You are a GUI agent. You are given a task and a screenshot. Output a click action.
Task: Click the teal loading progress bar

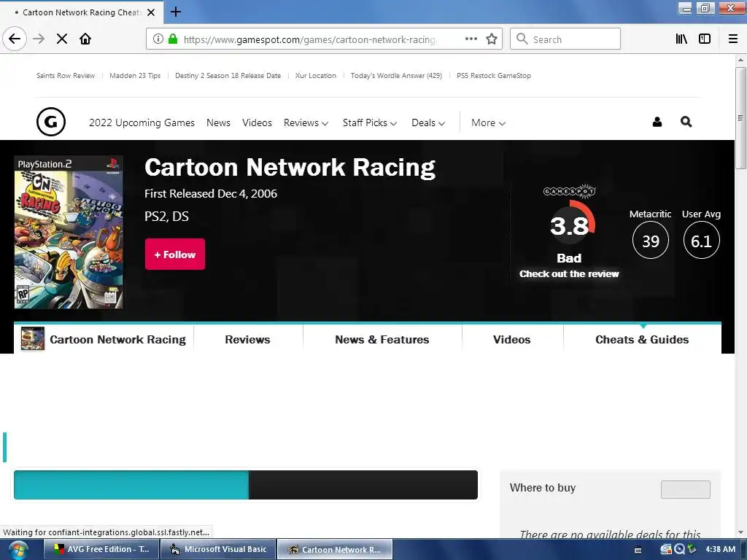pyautogui.click(x=131, y=485)
